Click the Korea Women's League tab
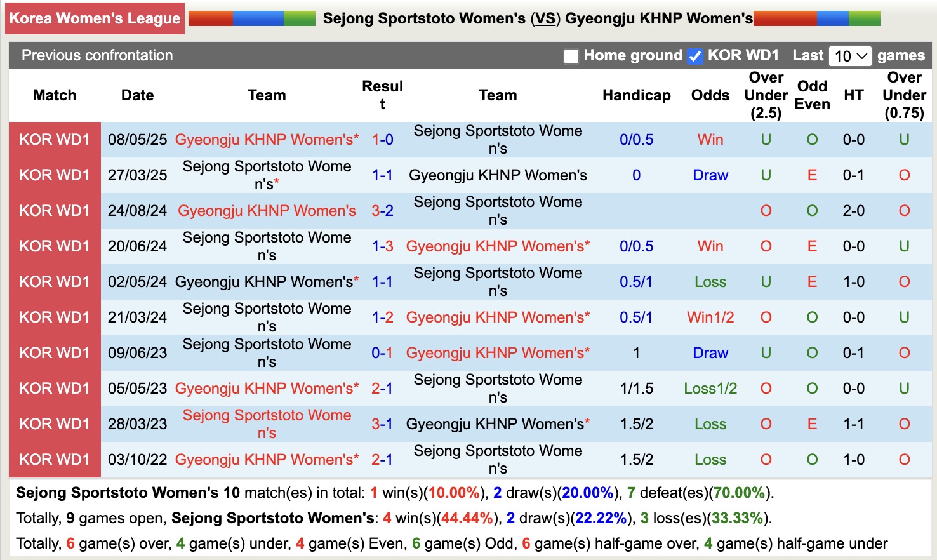Viewport: 937px width, 560px height. click(x=95, y=18)
